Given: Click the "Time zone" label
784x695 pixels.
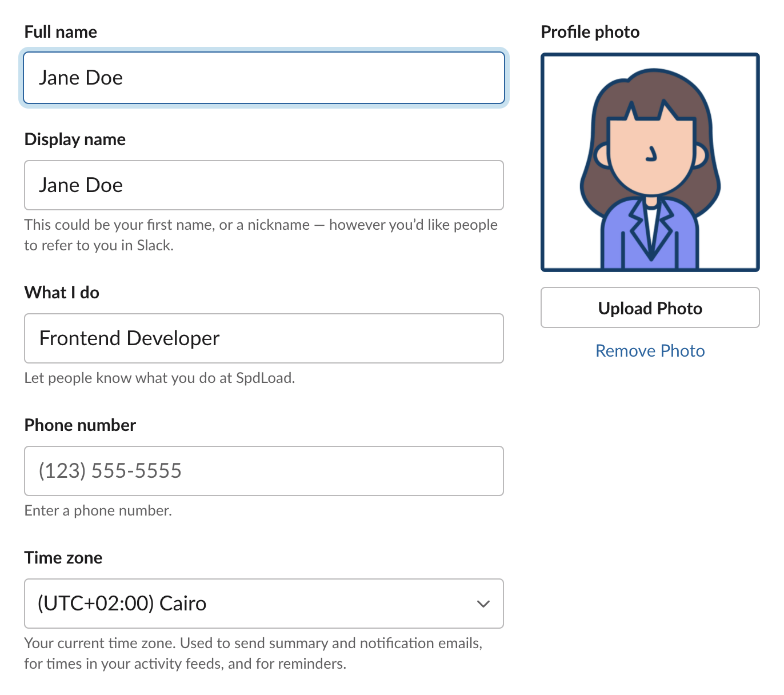Looking at the screenshot, I should point(63,558).
